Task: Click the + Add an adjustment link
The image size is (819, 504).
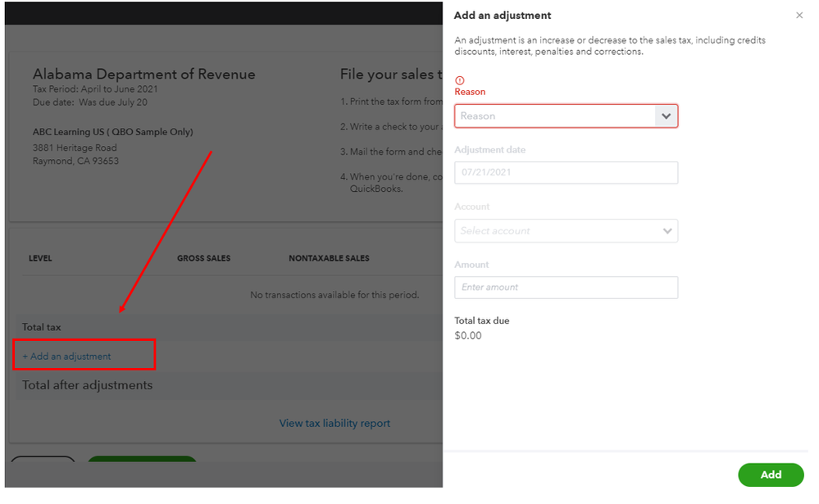Action: (67, 356)
